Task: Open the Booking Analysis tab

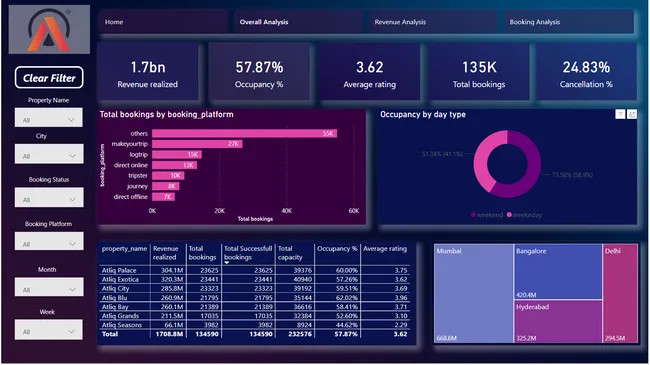Action: click(x=568, y=22)
